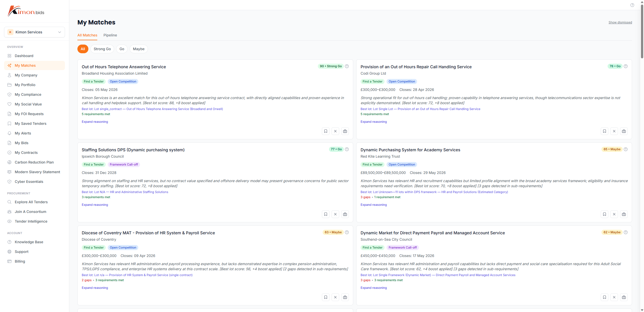The height and width of the screenshot is (312, 644).
Task: Open the help icon in top-right corner
Action: 632,5
